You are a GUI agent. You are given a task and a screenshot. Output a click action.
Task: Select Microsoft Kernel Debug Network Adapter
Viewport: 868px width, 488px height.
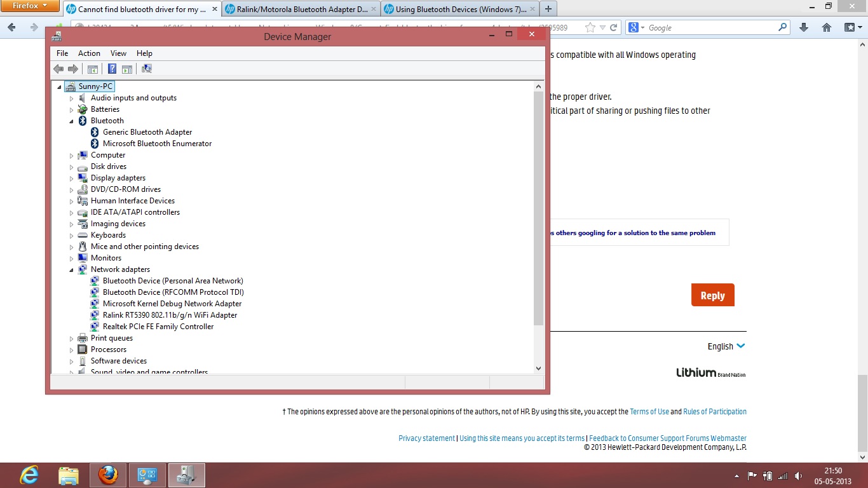[x=172, y=304]
